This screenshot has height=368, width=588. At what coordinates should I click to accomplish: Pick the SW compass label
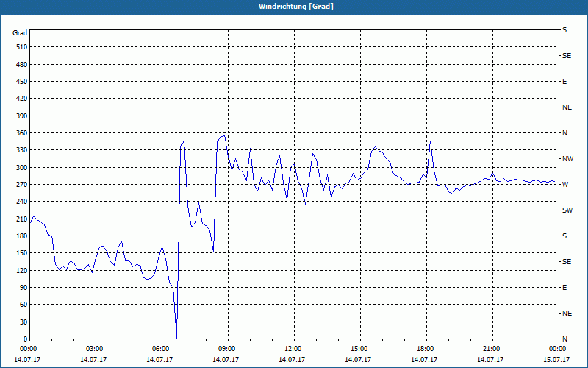pyautogui.click(x=567, y=210)
